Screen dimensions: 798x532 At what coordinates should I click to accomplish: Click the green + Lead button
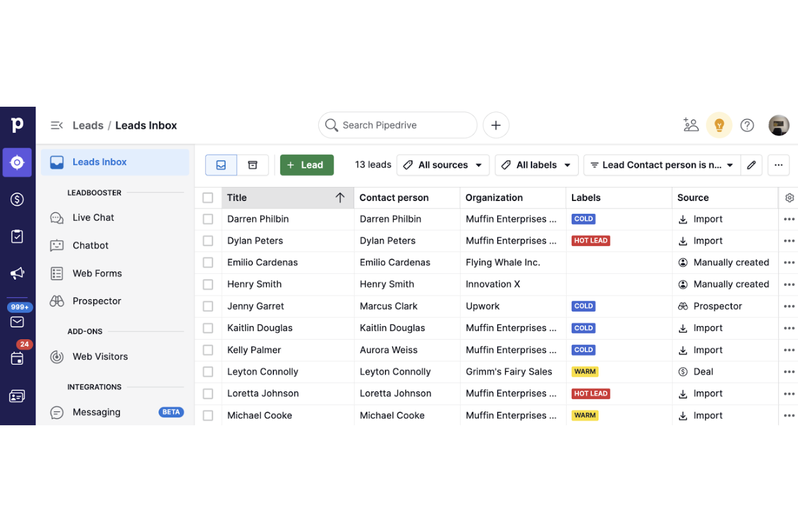click(x=306, y=165)
